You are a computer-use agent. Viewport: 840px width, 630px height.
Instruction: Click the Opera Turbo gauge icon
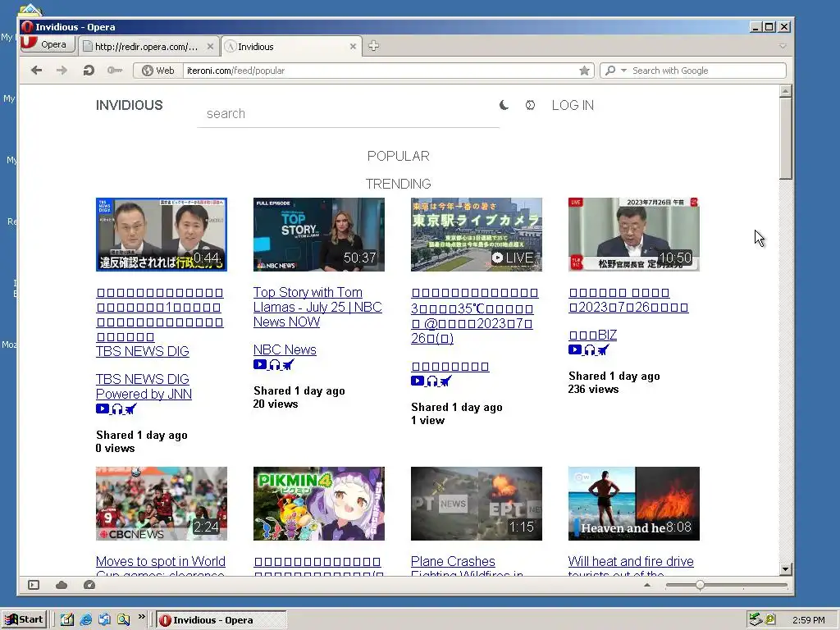click(x=89, y=585)
